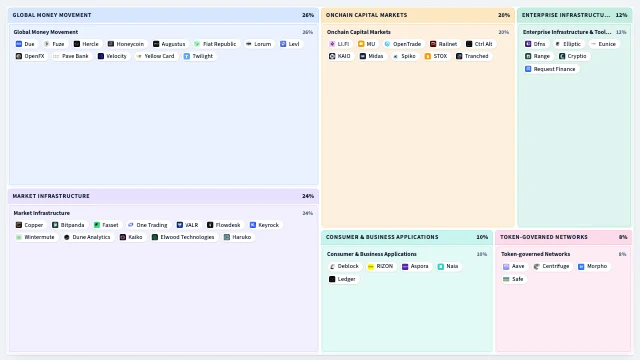
Task: Open the Centrifuge company chip
Action: click(551, 266)
